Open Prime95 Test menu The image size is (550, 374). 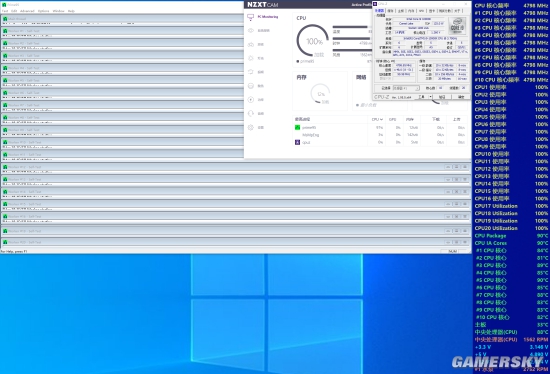[x=5, y=11]
